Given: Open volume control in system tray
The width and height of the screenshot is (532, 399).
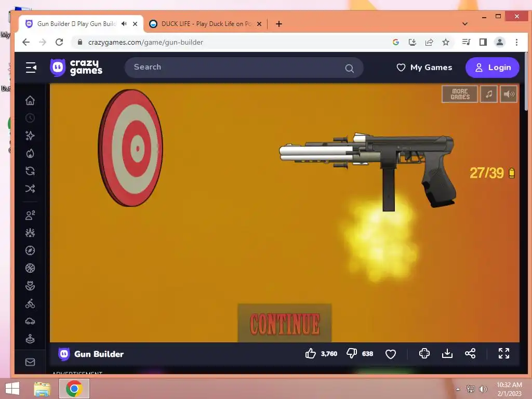Looking at the screenshot, I should click(483, 389).
